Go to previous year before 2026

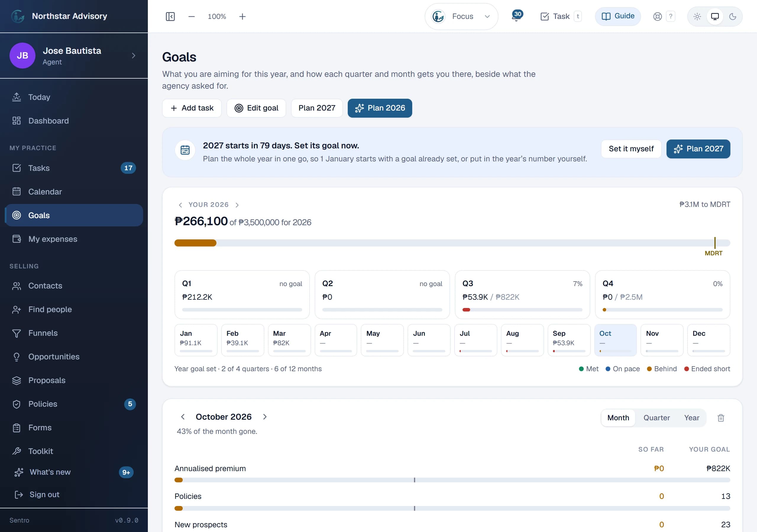pos(180,205)
